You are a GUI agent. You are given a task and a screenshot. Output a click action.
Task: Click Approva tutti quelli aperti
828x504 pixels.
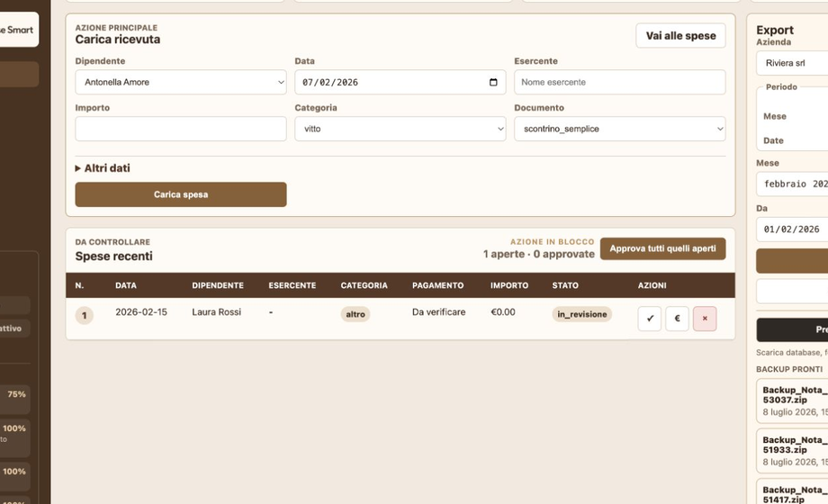click(662, 248)
